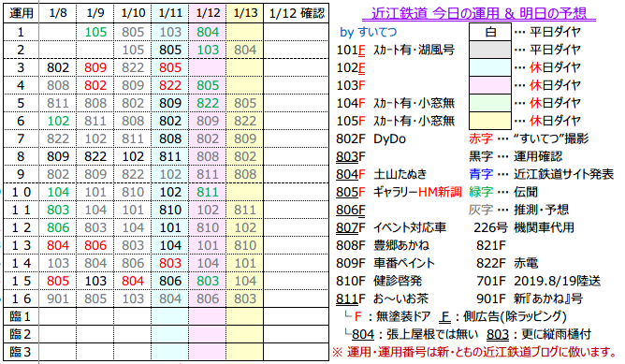
Task: Open the title 近江鉄道 今日の運用 & 明日の予想
Action: pos(478,13)
